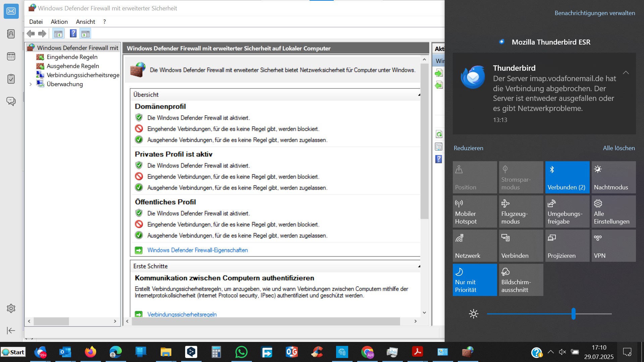Expand the Überwachung tree node

coord(31,84)
